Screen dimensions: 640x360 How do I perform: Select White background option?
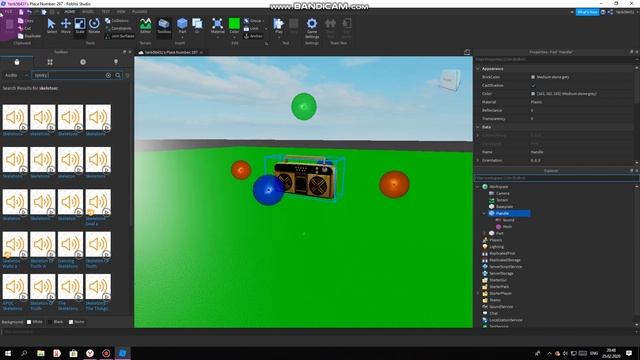coord(35,322)
